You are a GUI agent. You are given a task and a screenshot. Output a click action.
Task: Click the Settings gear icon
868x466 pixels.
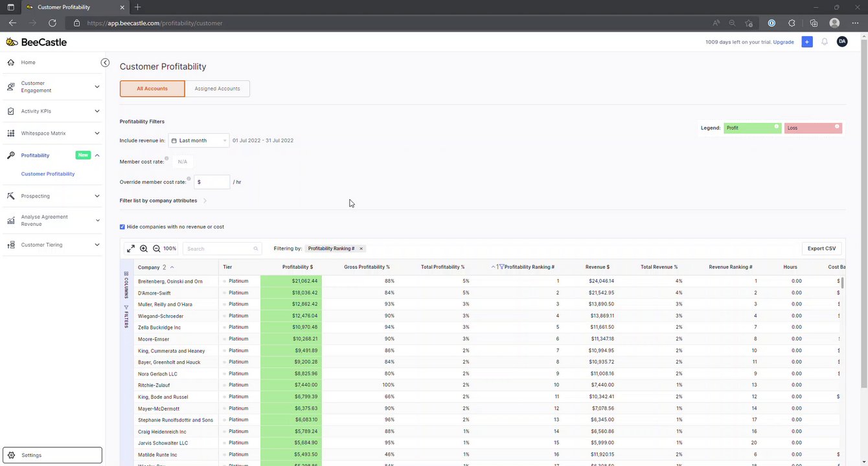pos(10,455)
